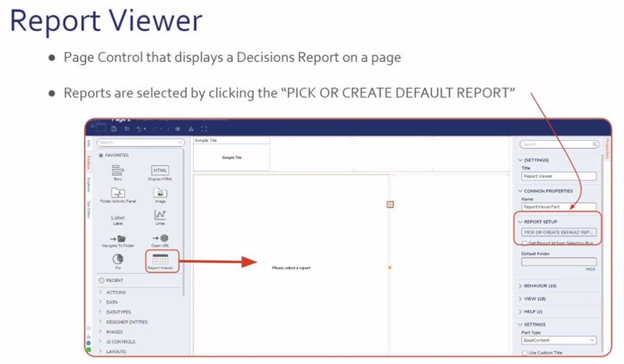
Task: Click the flag icon in the designer toolbar
Action: click(x=127, y=129)
